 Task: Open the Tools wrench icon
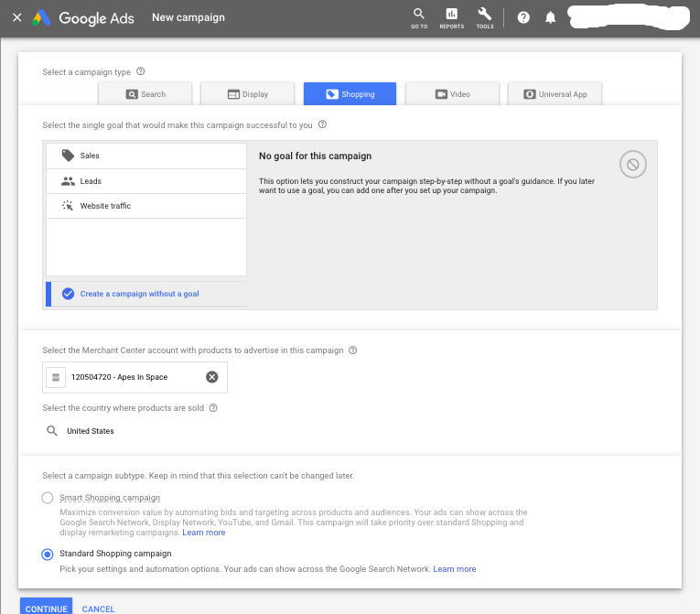point(485,17)
